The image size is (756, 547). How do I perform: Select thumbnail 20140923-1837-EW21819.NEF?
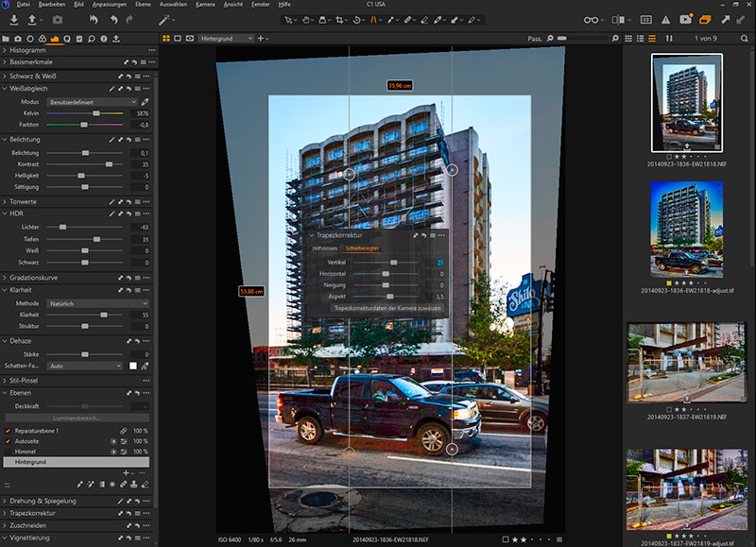(687, 363)
